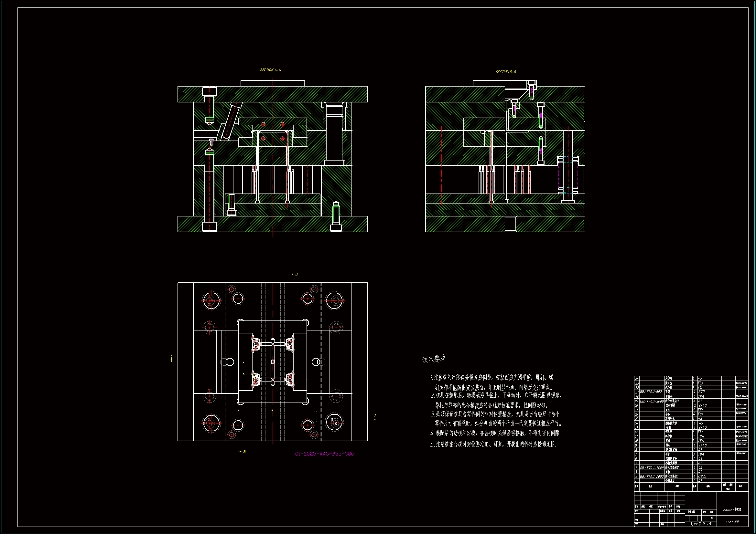
Task: Click the xxxxxx装配图 title cell
Action: (x=732, y=509)
